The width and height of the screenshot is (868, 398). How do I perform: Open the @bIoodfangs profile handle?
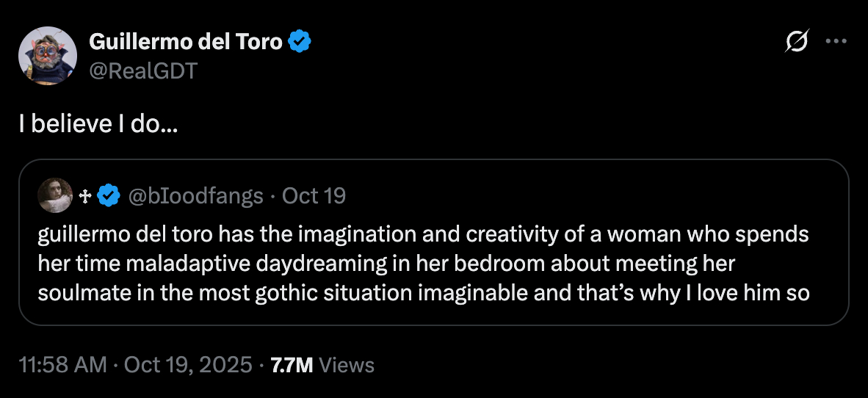(196, 196)
